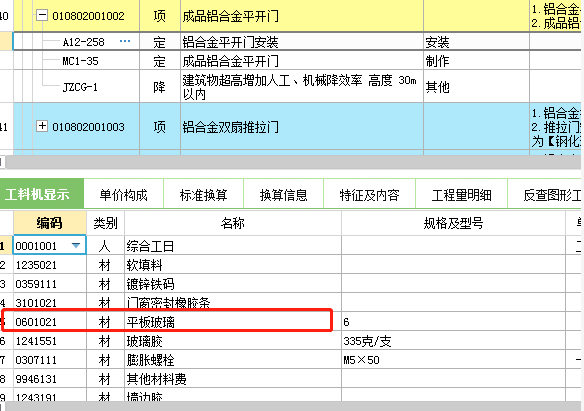
Task: Select the A12-258 quota row code
Action: click(x=83, y=42)
